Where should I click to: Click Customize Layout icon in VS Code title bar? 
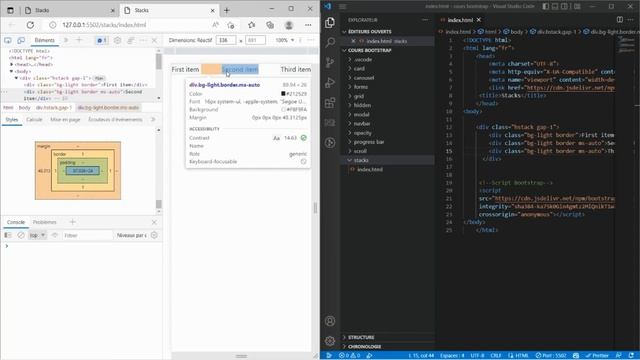point(577,6)
